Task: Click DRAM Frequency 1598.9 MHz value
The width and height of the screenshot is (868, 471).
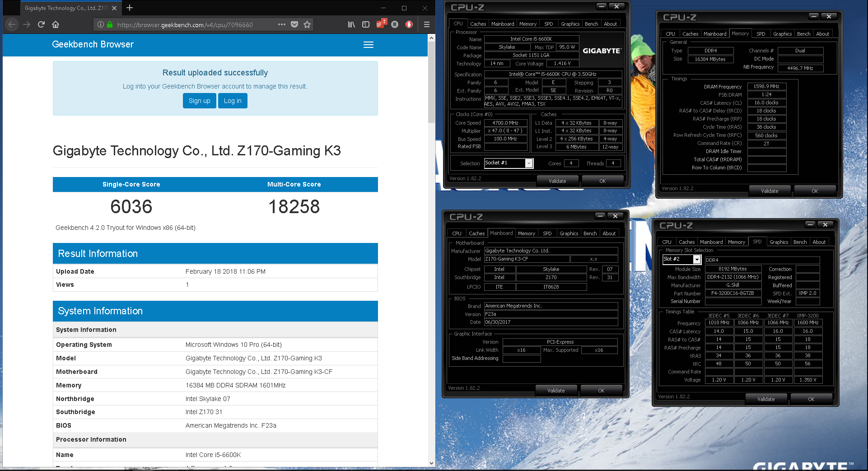Action: [x=766, y=86]
